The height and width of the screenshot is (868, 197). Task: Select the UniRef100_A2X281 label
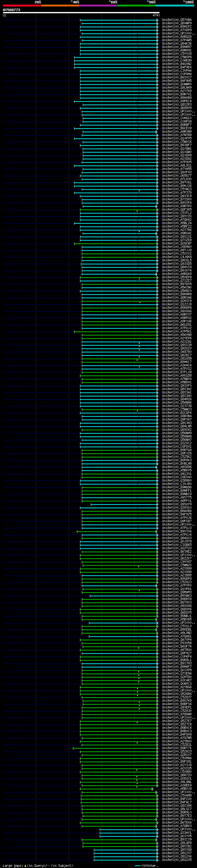tap(176, 342)
